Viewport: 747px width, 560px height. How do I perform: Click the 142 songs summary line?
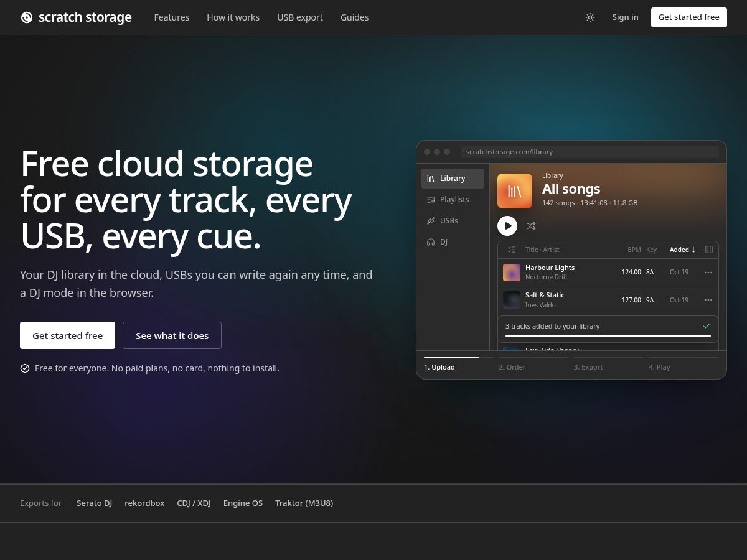click(590, 203)
